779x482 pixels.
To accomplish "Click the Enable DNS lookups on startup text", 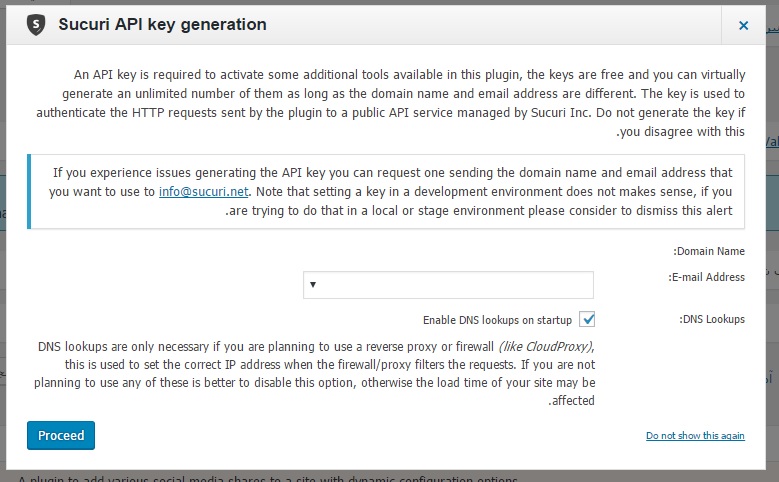I will coord(497,320).
